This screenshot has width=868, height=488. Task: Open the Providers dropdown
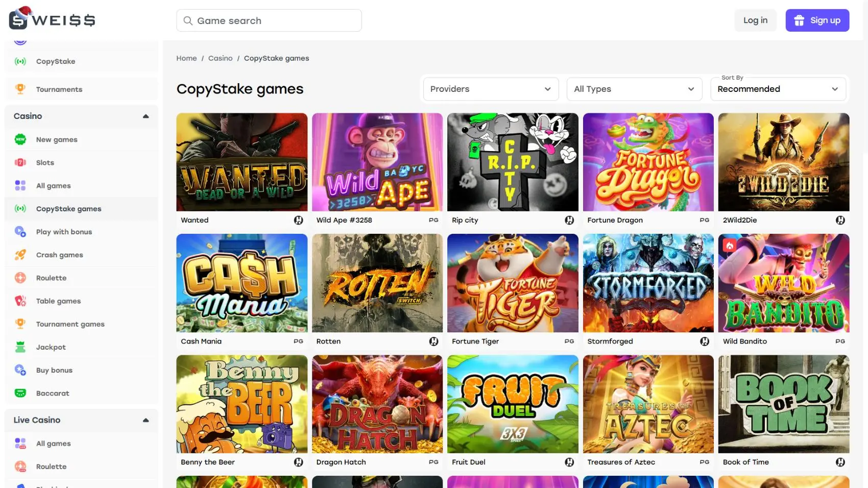pos(490,89)
